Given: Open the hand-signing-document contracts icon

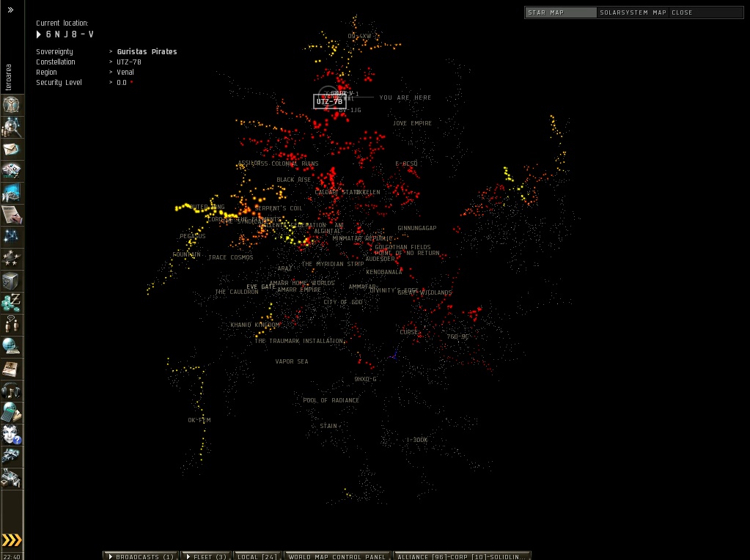Looking at the screenshot, I should click(12, 215).
